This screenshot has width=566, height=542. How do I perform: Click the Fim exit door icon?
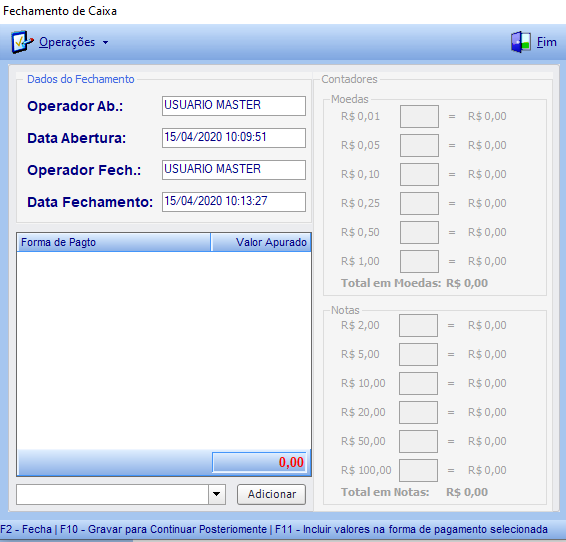521,42
